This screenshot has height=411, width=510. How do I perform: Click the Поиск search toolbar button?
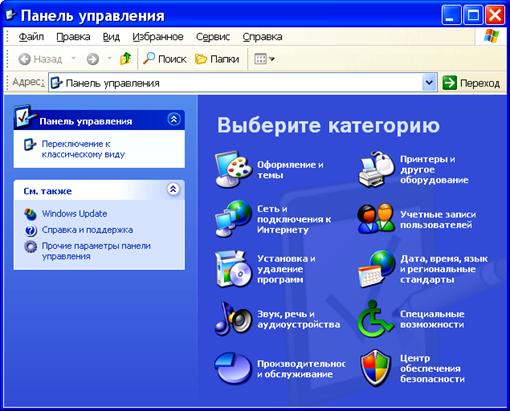point(165,59)
